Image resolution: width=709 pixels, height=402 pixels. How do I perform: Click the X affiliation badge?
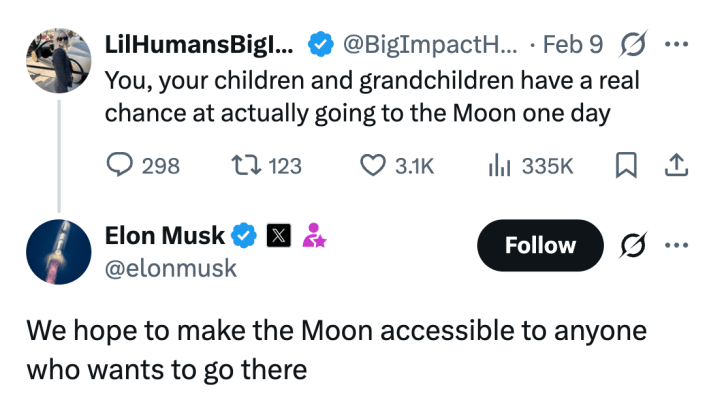(280, 236)
